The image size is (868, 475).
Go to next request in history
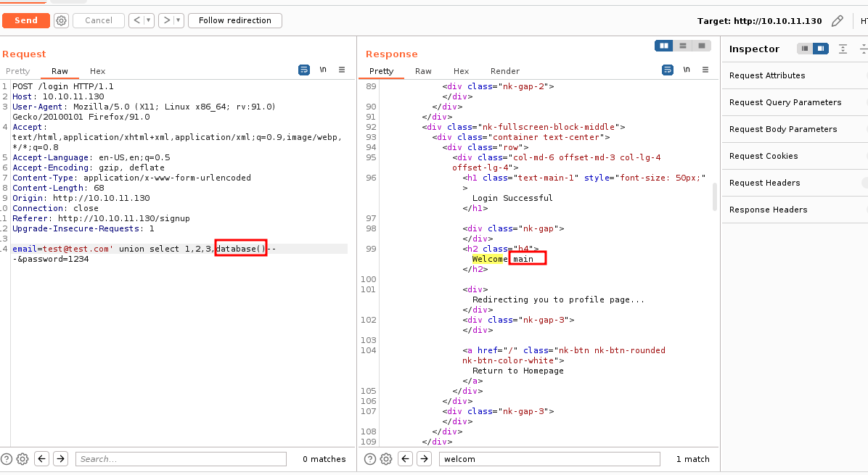pyautogui.click(x=166, y=20)
